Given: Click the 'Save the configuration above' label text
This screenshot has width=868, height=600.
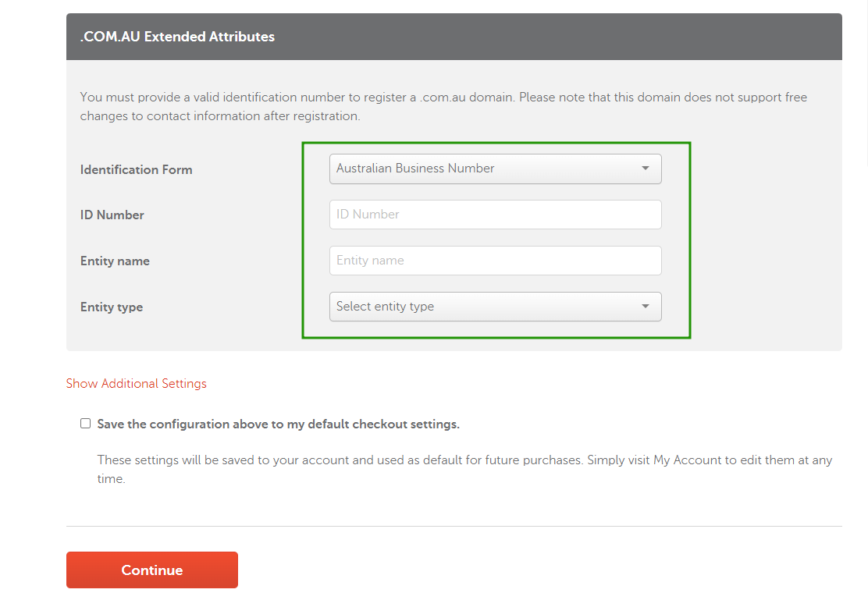Looking at the screenshot, I should tap(279, 424).
